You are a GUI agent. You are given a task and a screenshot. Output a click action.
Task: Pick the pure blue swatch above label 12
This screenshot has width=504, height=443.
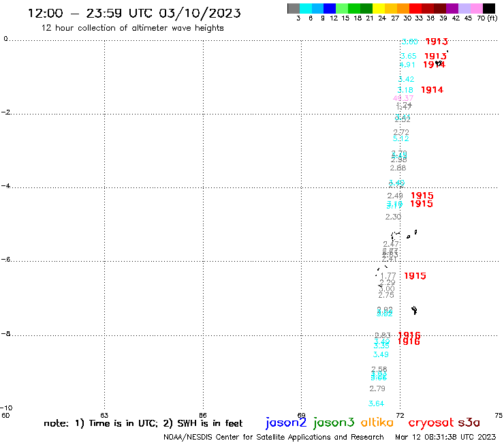coord(330,8)
